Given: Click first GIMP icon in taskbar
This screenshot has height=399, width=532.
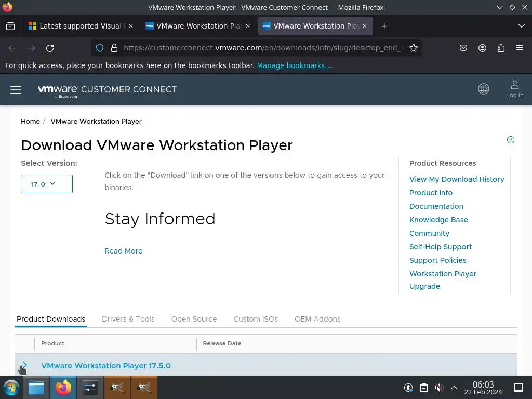Looking at the screenshot, I should pyautogui.click(x=117, y=388).
